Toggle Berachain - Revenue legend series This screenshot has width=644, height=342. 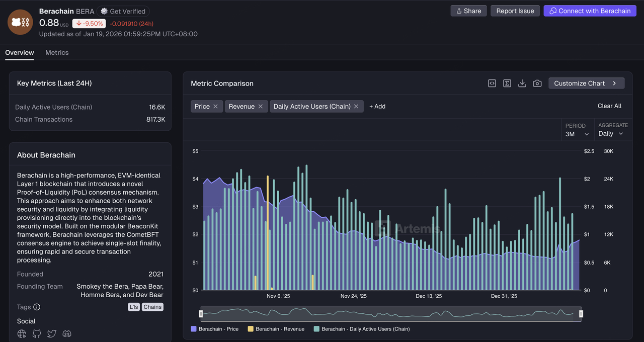pyautogui.click(x=276, y=329)
